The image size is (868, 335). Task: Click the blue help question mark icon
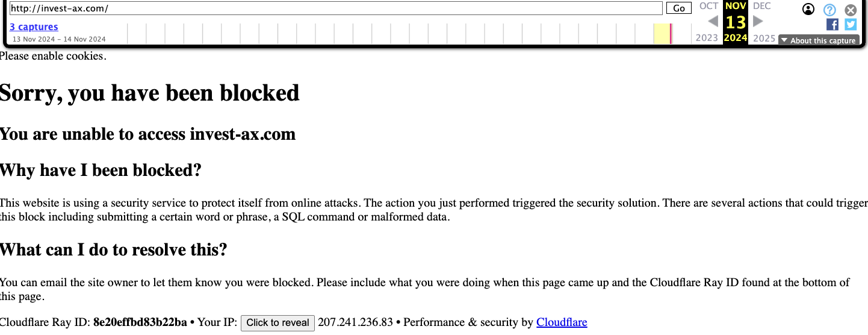pos(829,10)
